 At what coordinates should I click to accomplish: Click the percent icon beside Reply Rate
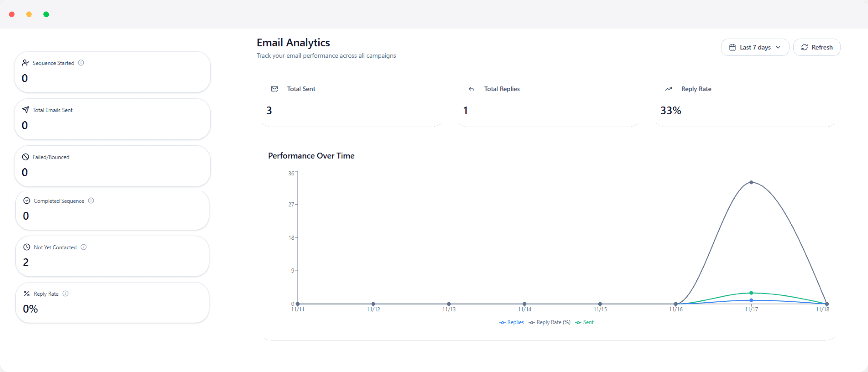27,294
